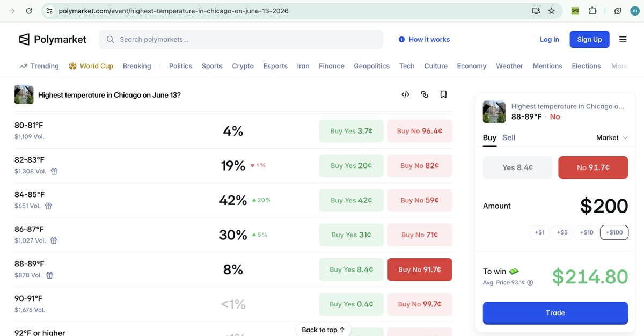The height and width of the screenshot is (336, 644).
Task: Click Buy No 99.7¢ for 90-91°F
Action: (420, 304)
